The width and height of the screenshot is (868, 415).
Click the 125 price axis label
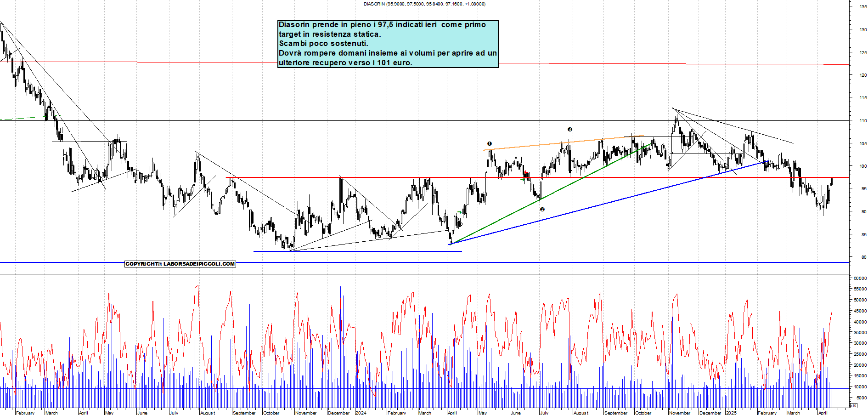tap(863, 52)
